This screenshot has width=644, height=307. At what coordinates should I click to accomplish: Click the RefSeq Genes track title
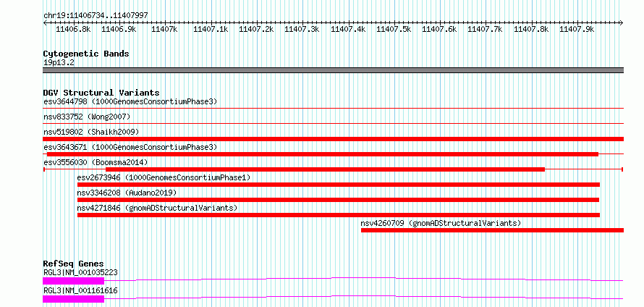(x=74, y=264)
